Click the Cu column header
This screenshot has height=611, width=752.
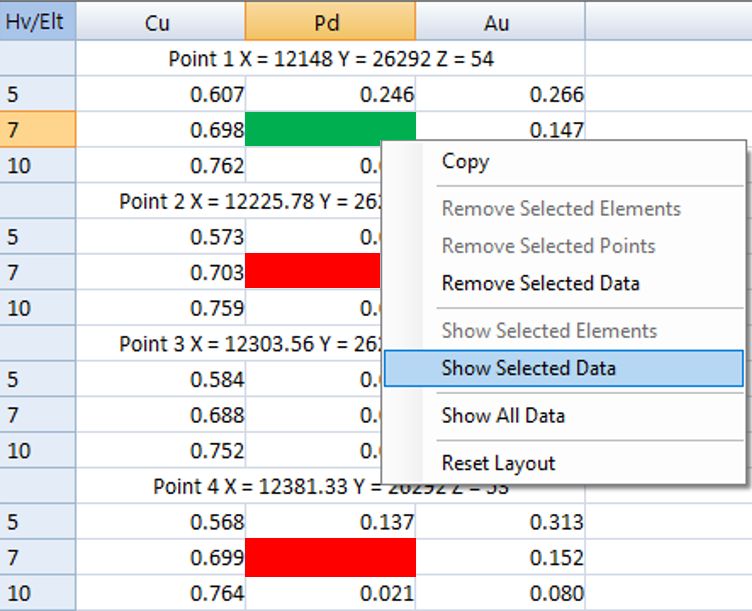[158, 22]
